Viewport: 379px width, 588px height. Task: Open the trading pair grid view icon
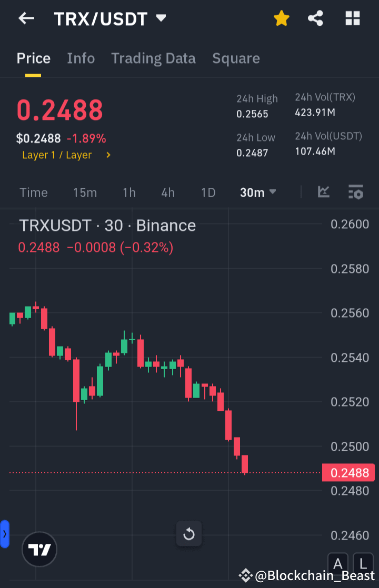tap(352, 18)
